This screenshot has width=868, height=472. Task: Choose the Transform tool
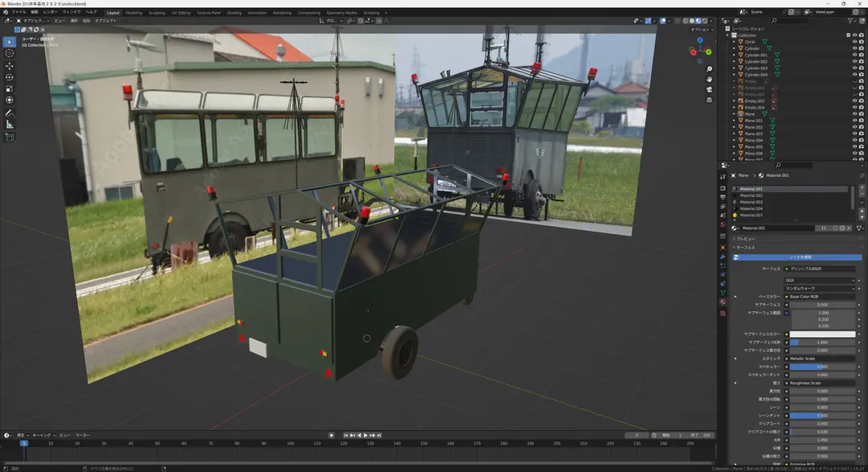pyautogui.click(x=10, y=101)
